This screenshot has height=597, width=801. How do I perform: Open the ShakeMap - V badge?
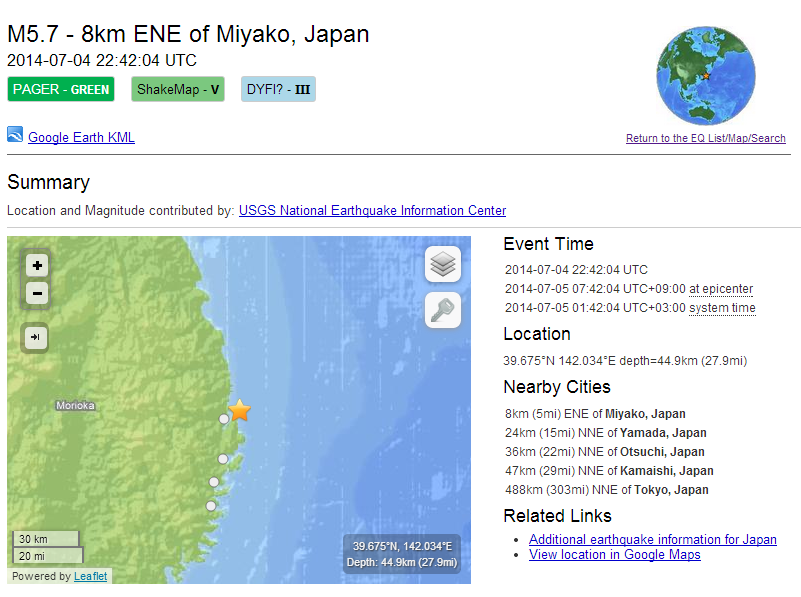point(178,89)
